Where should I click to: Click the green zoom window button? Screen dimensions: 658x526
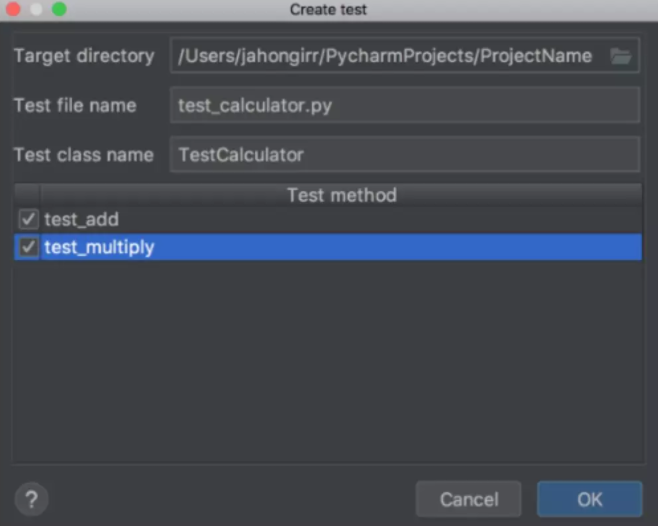pos(59,9)
